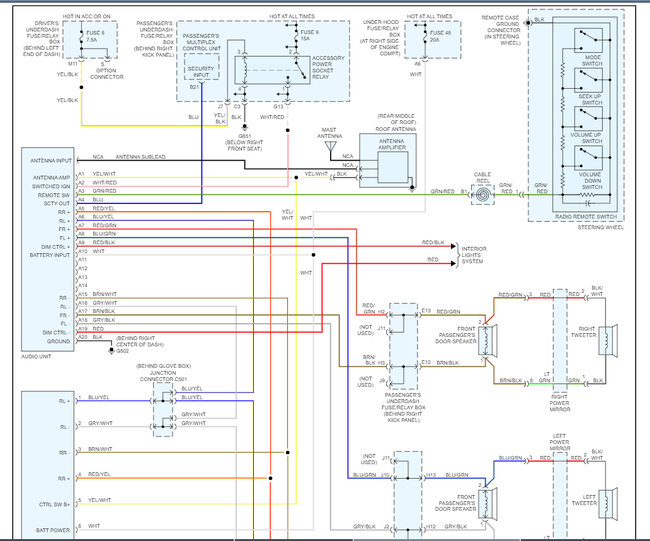Screen dimensions: 650x541
Task: Click the 'H13 BLU/GRN' wire label
Action: point(447,475)
